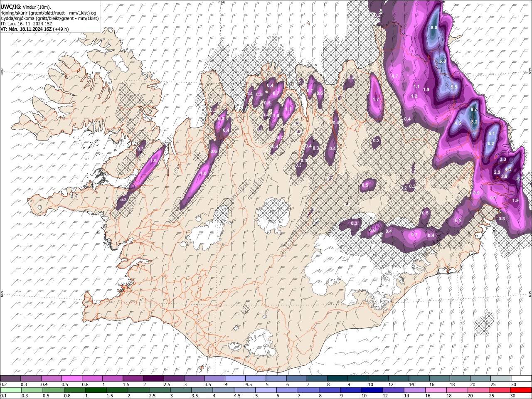Click the 3.9 precipitation value on the map

tap(504, 176)
